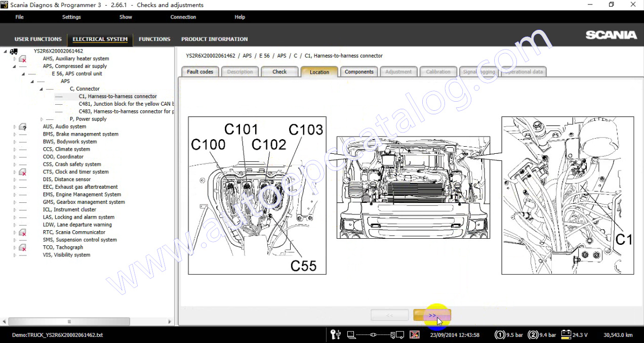This screenshot has height=343, width=644.
Task: Click the CTS Clock and timer error icon
Action: [22, 172]
